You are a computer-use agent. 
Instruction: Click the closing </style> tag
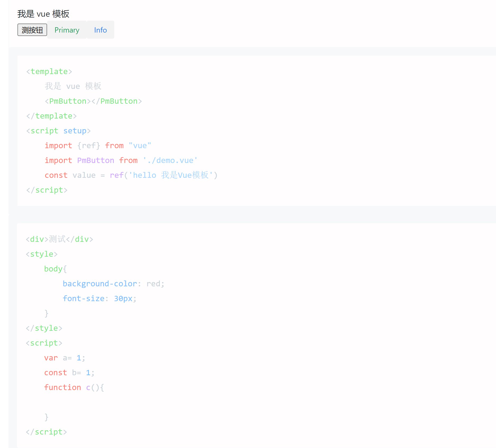coord(44,328)
